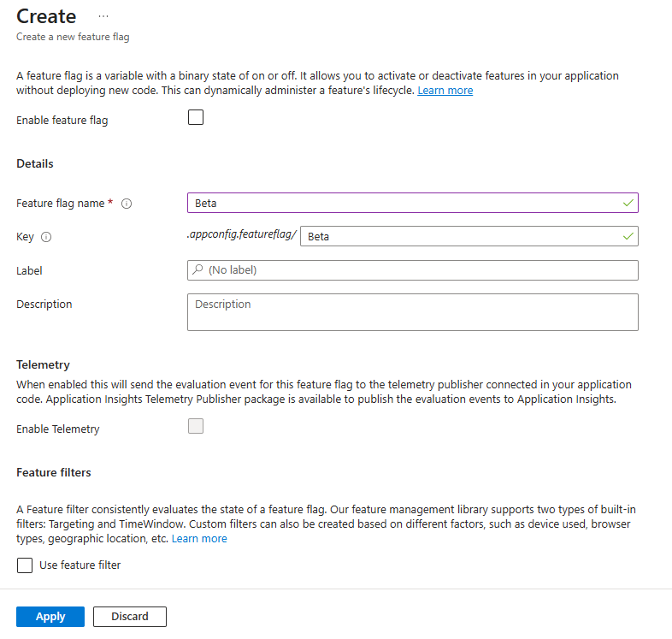Click the info icon beside the Key label
Screen dimensions: 672x639
[x=46, y=237]
